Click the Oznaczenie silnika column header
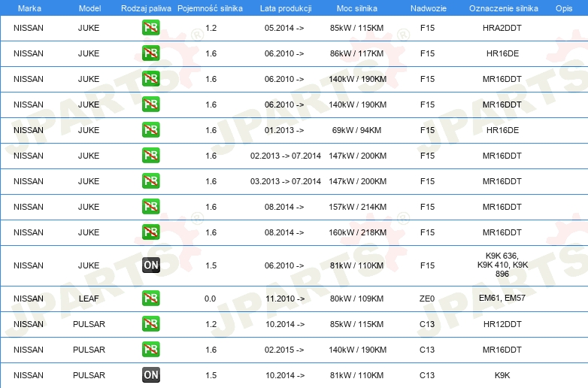This screenshot has width=588, height=388. (504, 8)
